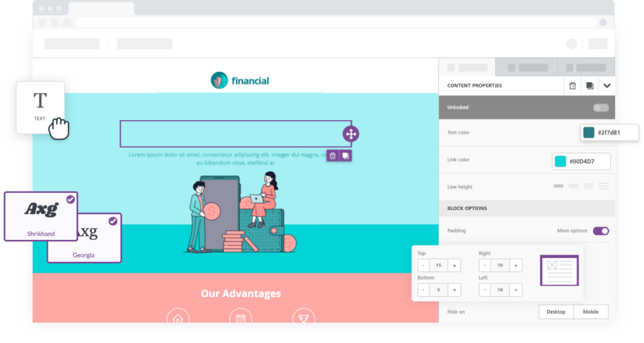Select the second line height option
Screen dimensions: 644x343
574,187
